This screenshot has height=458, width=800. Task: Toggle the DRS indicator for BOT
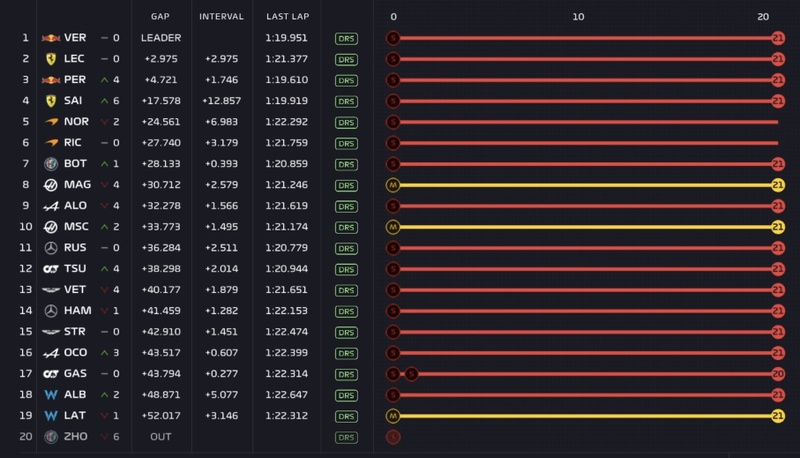(x=346, y=164)
